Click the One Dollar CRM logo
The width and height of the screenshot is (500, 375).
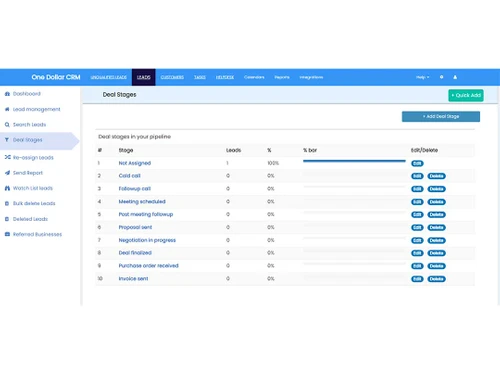(x=56, y=77)
